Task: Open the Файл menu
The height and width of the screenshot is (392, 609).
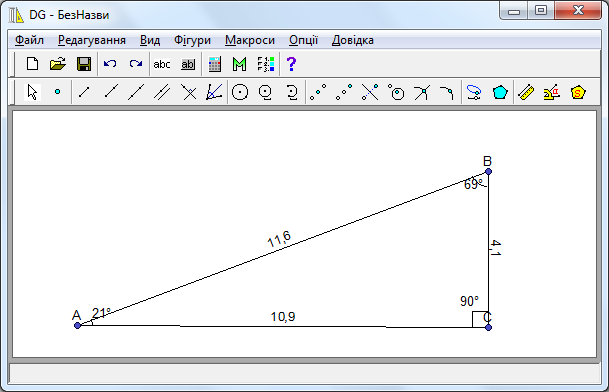Action: 29,40
